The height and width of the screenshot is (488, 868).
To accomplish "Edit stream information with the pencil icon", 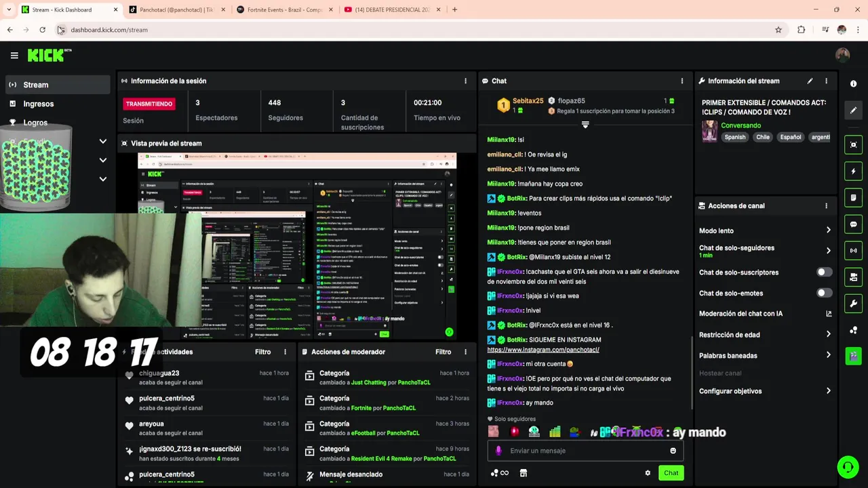I will 810,81.
